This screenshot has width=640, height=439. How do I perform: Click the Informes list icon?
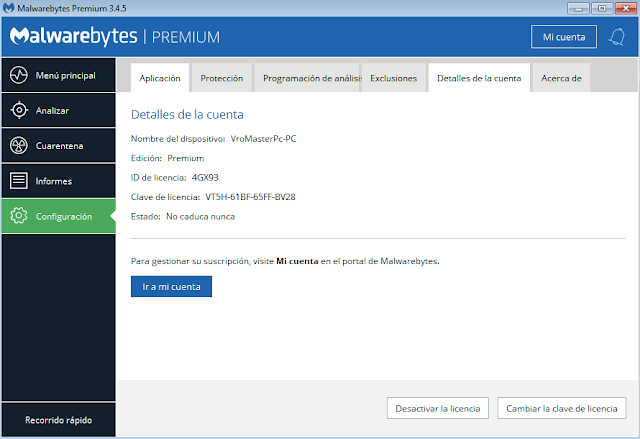tap(19, 181)
